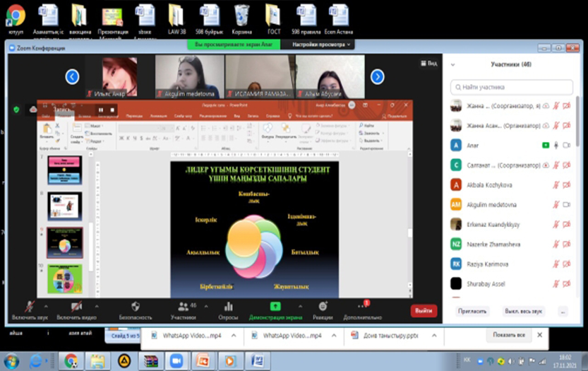The width and height of the screenshot is (588, 371).
Task: Open the Безопасность security shield icon
Action: point(136,307)
